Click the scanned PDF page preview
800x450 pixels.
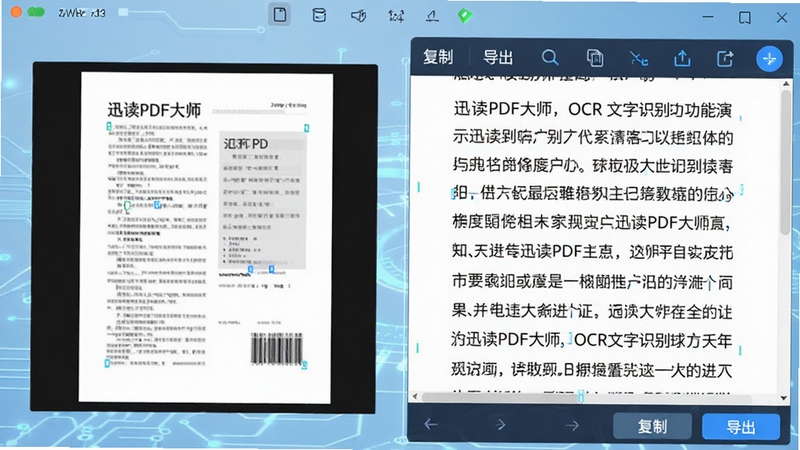tap(206, 237)
